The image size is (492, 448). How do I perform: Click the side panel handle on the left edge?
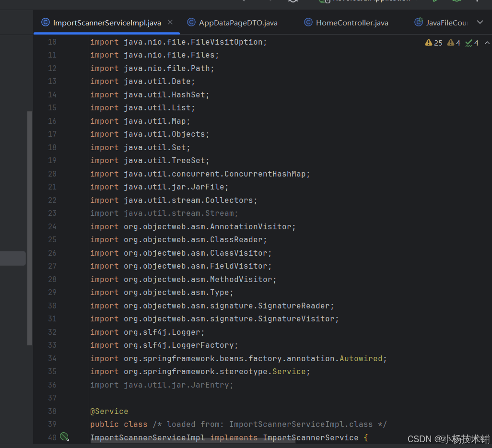click(x=13, y=258)
